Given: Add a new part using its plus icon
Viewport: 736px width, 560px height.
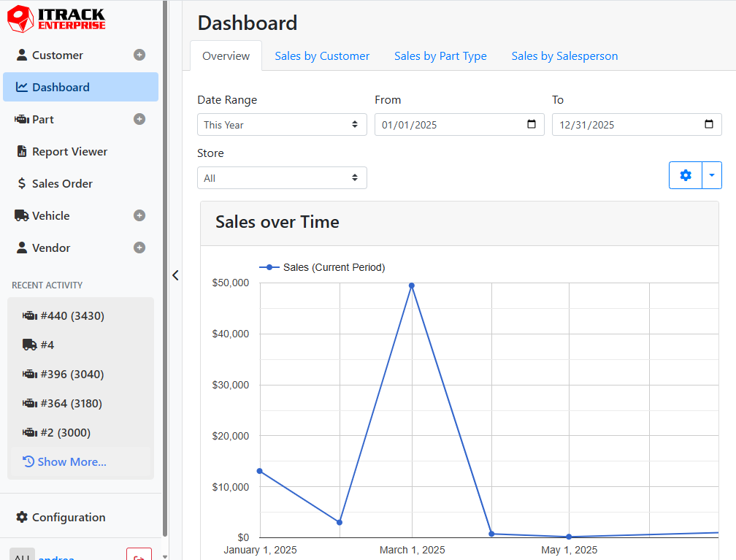Looking at the screenshot, I should coord(139,119).
